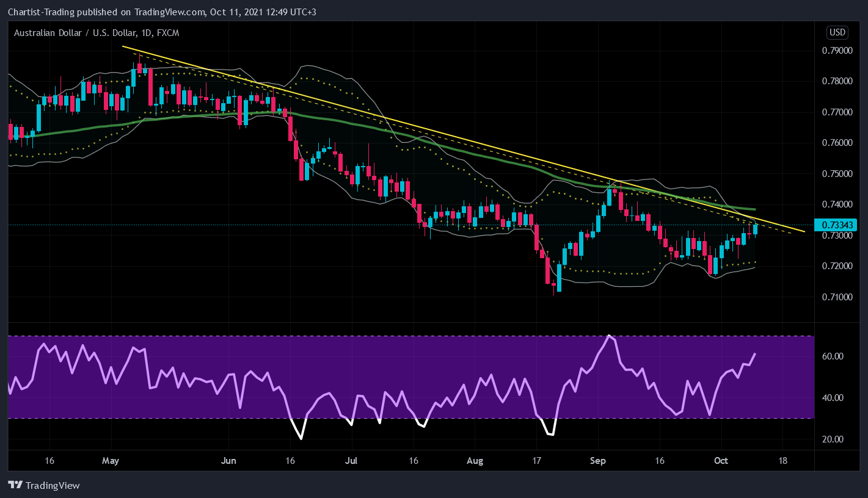
Task: Click the TradingView wordmark text
Action: pyautogui.click(x=53, y=486)
